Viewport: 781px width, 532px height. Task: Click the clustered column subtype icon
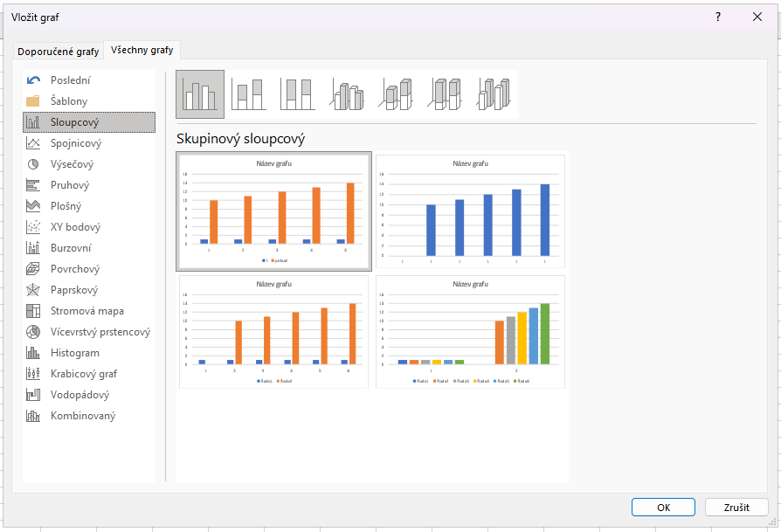click(200, 94)
